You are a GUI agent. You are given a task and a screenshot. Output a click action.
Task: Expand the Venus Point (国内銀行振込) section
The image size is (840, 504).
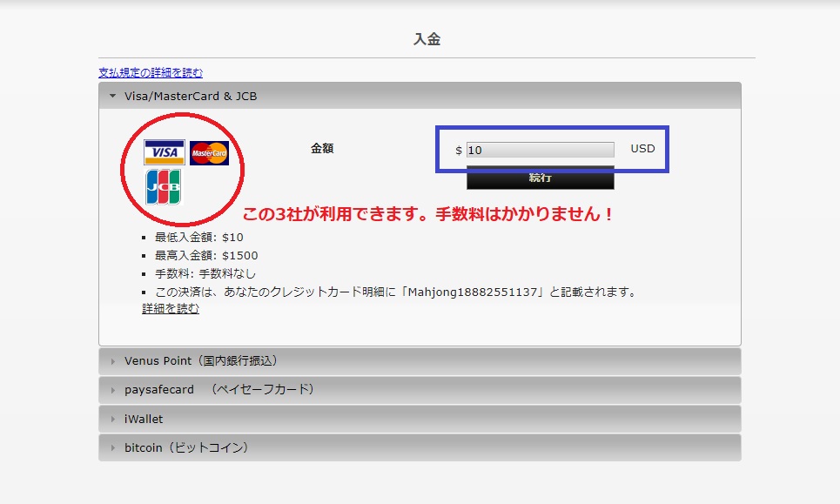(420, 361)
